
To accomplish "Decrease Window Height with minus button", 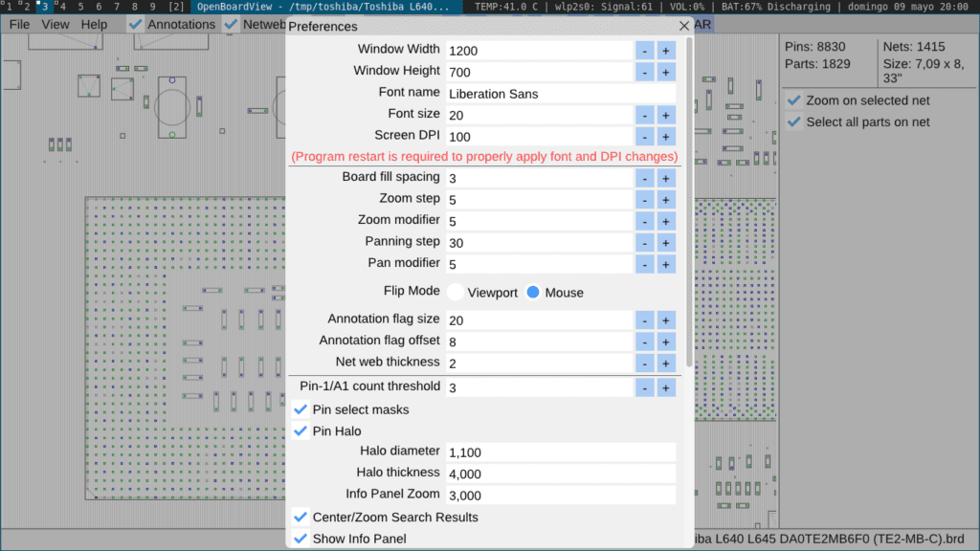I will (x=644, y=73).
